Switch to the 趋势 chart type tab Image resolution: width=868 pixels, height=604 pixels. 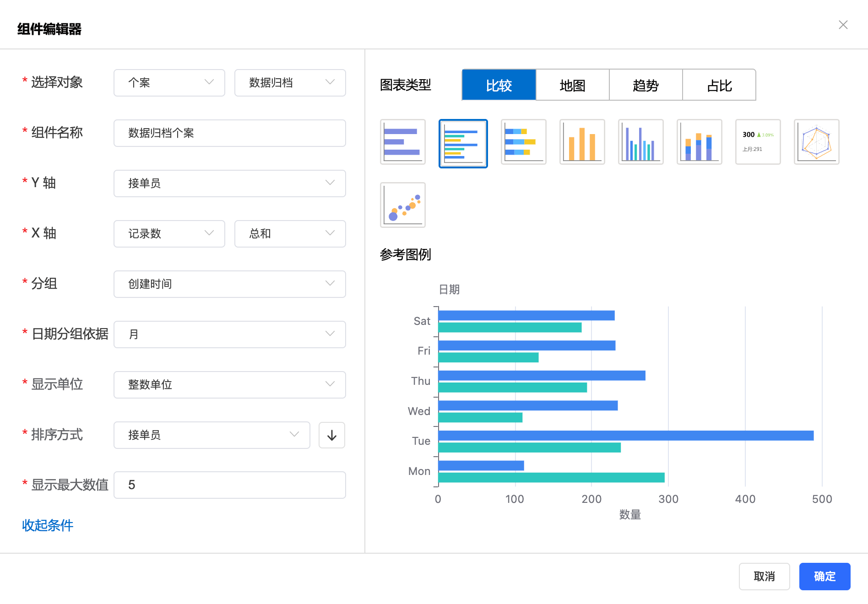[646, 85]
